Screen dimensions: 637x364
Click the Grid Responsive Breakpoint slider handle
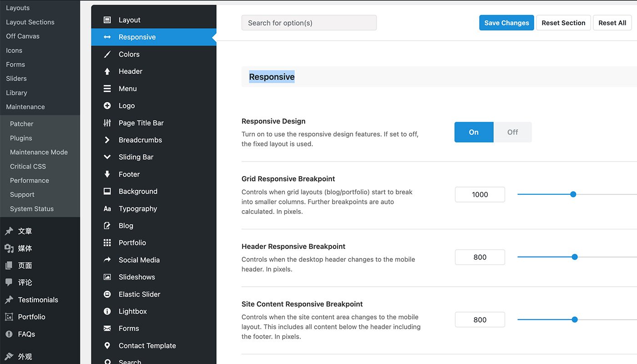click(x=573, y=194)
